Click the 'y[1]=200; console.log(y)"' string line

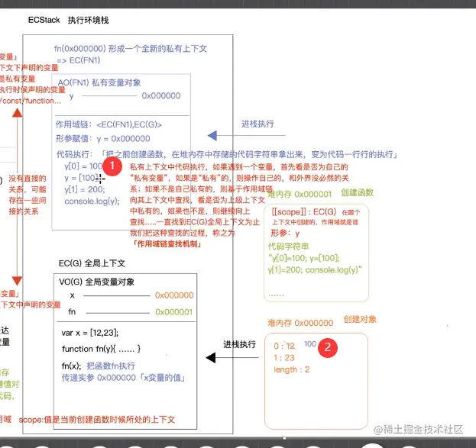click(315, 270)
